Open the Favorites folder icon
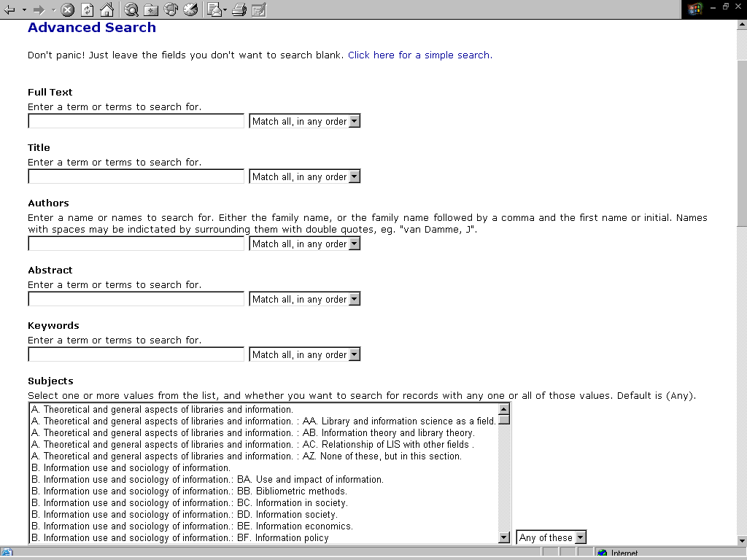This screenshot has height=560, width=747. pos(151,9)
